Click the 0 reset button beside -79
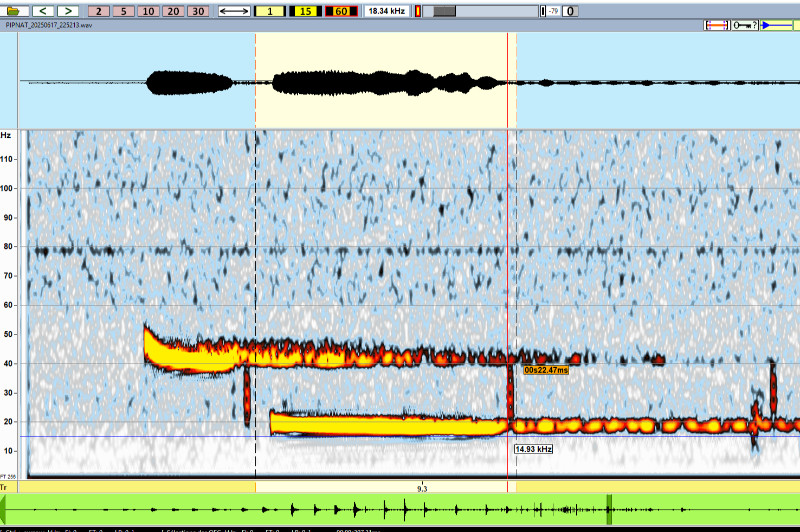The image size is (800, 532). [x=569, y=11]
